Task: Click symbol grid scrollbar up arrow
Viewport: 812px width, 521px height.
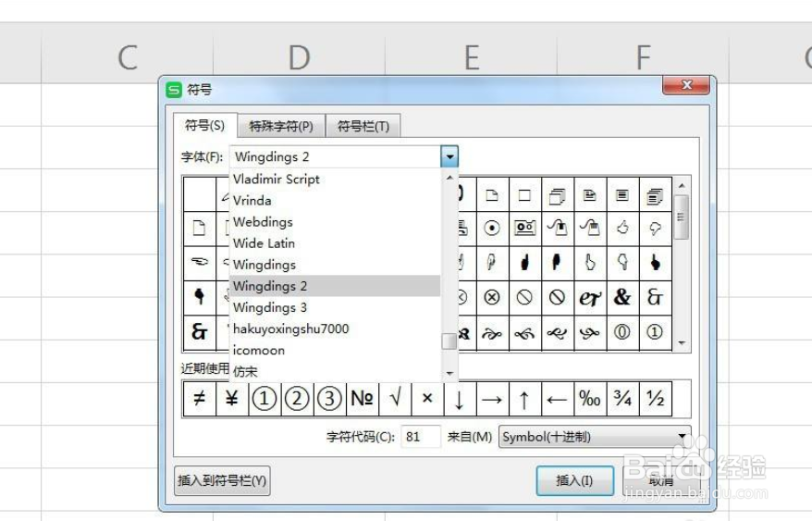Action: [x=682, y=185]
